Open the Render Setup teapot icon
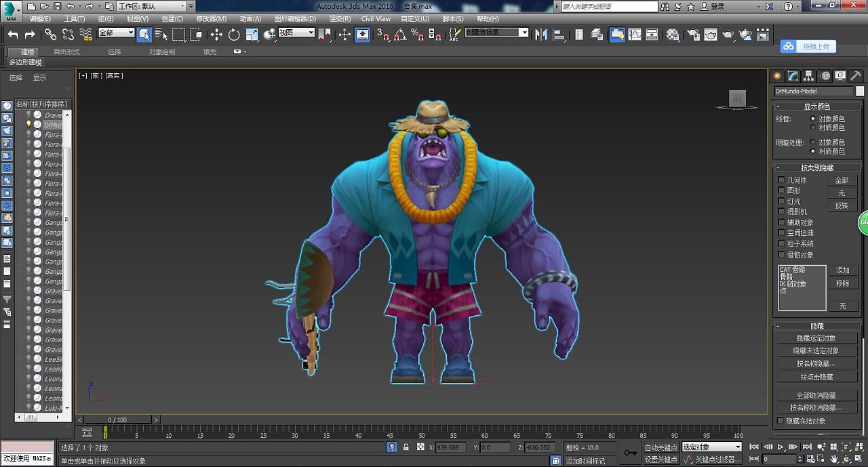This screenshot has height=467, width=868. click(693, 35)
